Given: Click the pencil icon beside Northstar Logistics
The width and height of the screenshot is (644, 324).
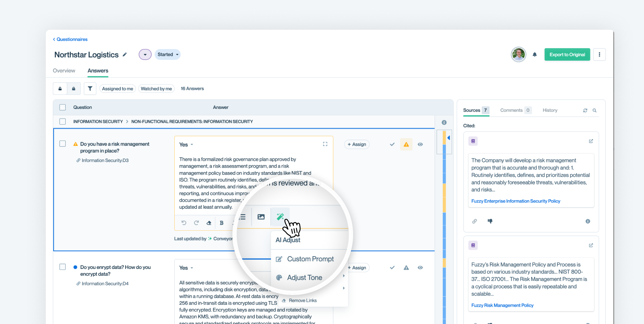Looking at the screenshot, I should [x=125, y=55].
